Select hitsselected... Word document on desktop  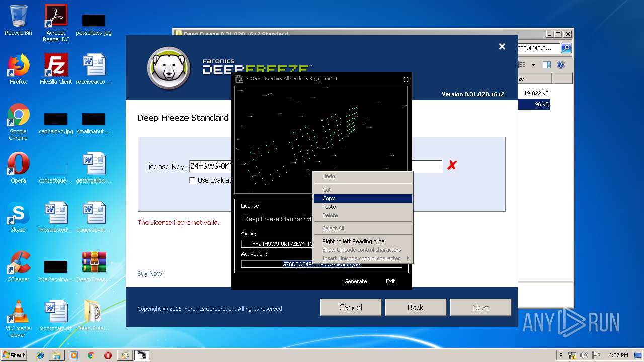(56, 217)
